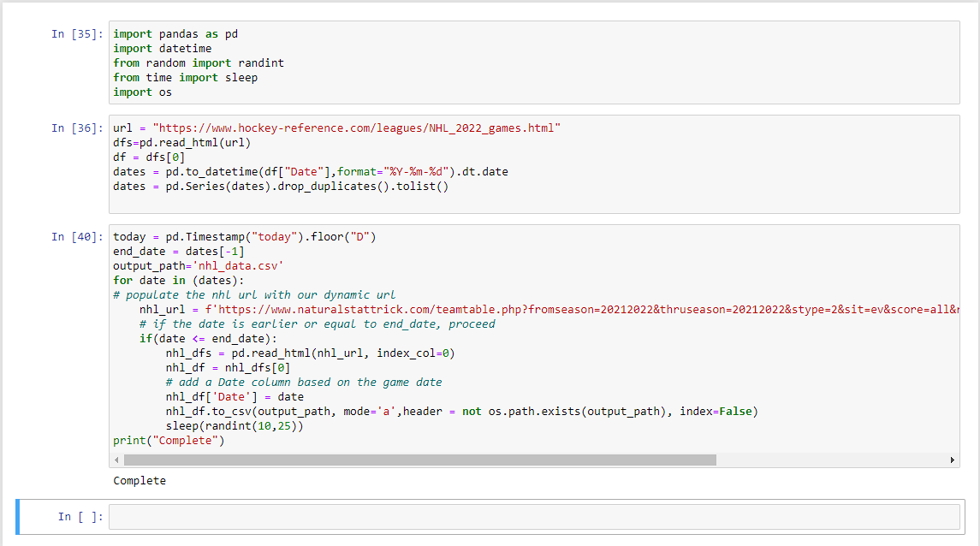Click the print("Complete") line
This screenshot has width=980, height=546.
pos(169,441)
